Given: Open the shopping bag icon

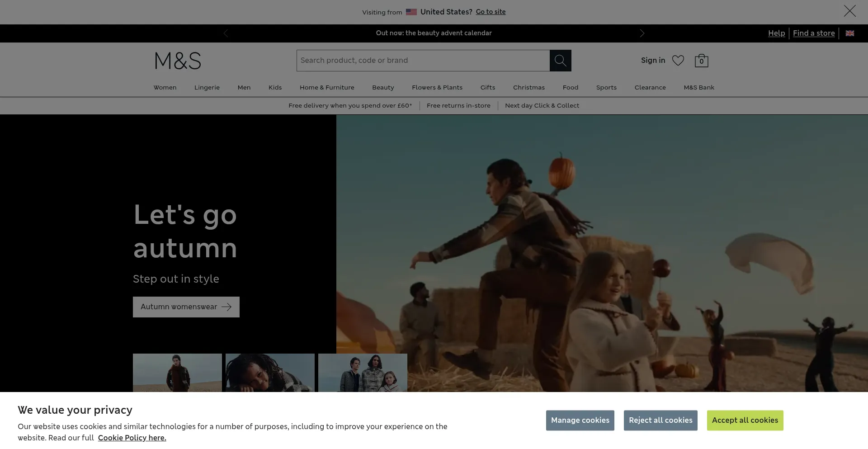Looking at the screenshot, I should (x=701, y=61).
